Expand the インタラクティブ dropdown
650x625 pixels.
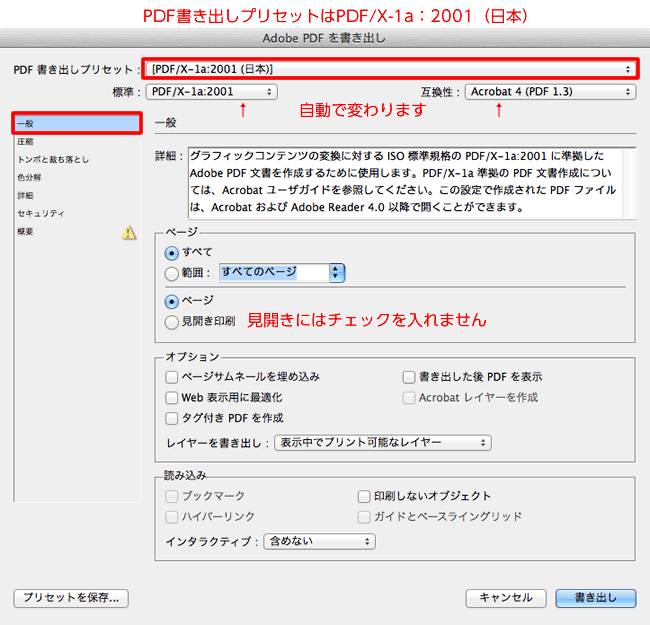coord(319,541)
